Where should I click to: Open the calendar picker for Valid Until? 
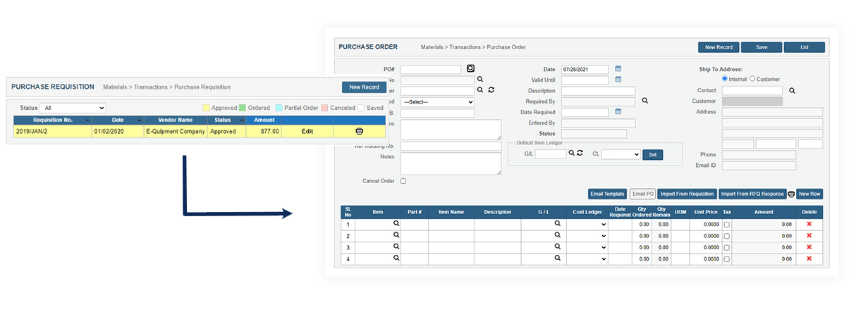[618, 80]
